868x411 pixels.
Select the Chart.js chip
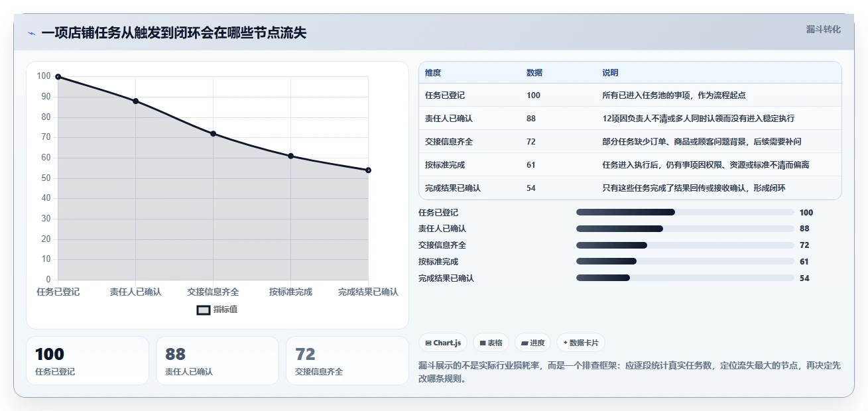(x=443, y=343)
